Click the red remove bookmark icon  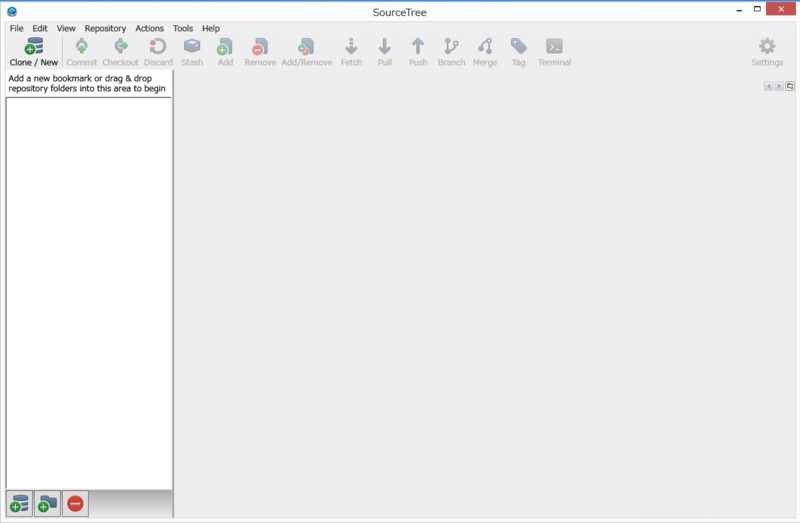click(x=76, y=504)
